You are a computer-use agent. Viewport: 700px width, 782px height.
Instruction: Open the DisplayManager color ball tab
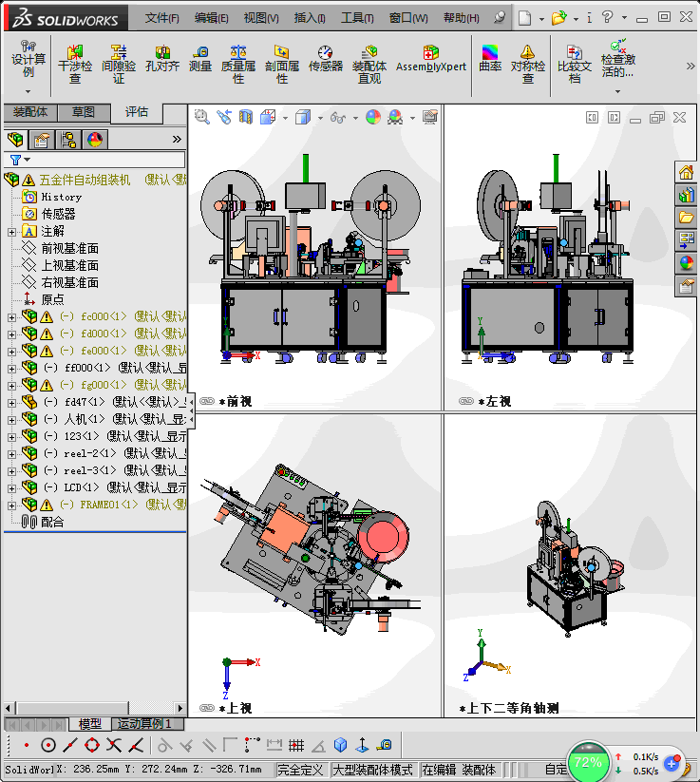click(95, 140)
